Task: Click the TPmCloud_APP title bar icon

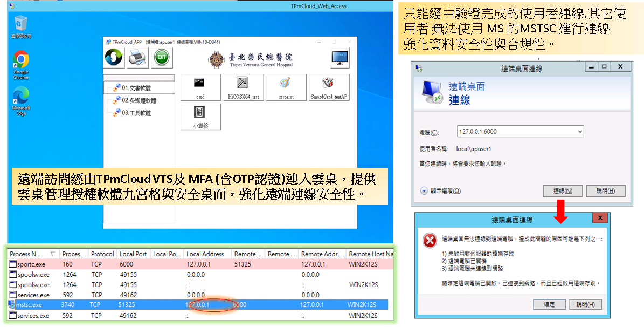Action: tap(108, 42)
